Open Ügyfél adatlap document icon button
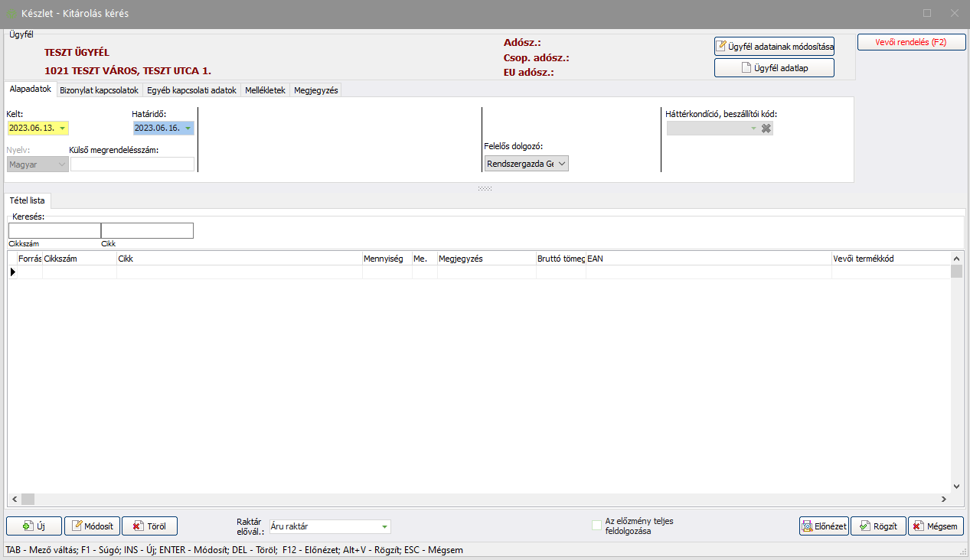 [746, 68]
